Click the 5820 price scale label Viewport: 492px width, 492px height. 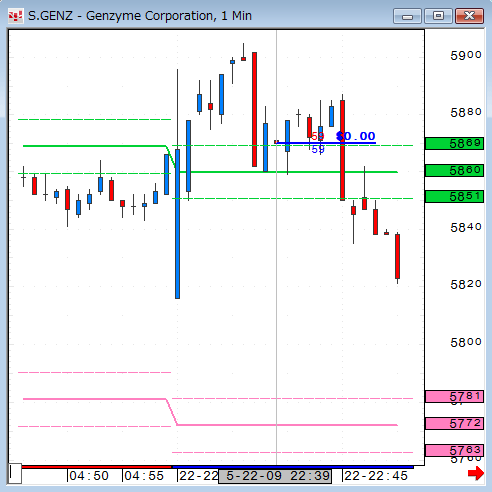pyautogui.click(x=466, y=284)
